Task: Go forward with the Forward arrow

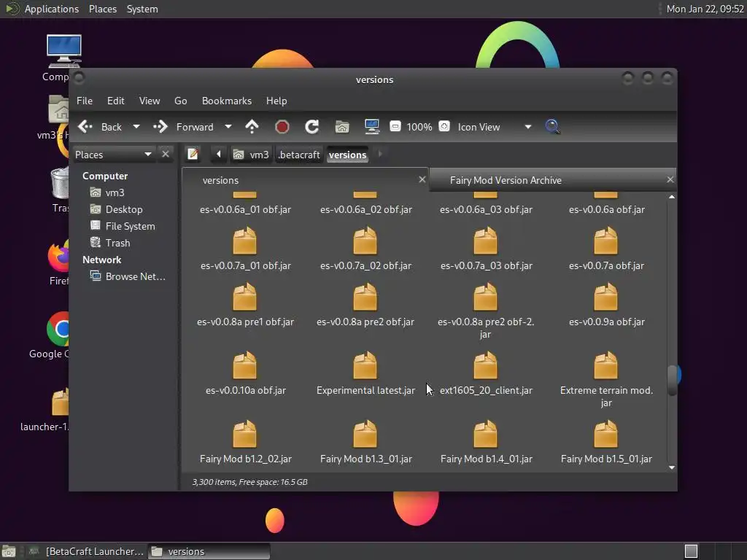Action: 183,127
